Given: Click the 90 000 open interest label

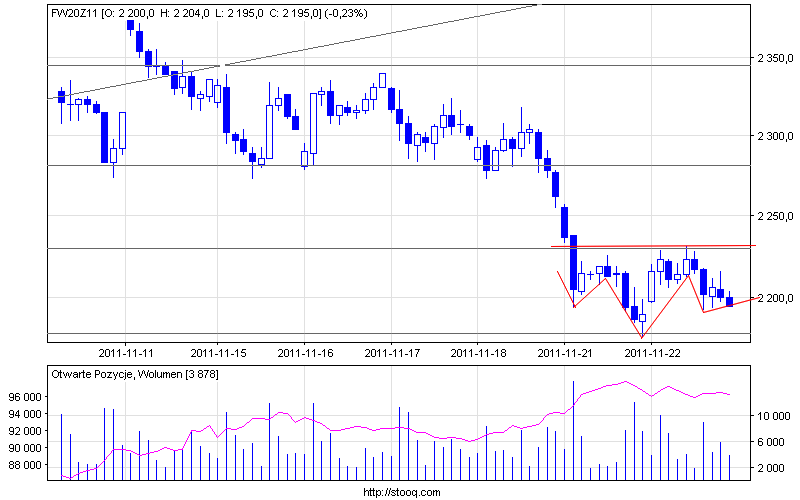Looking at the screenshot, I should [25, 448].
